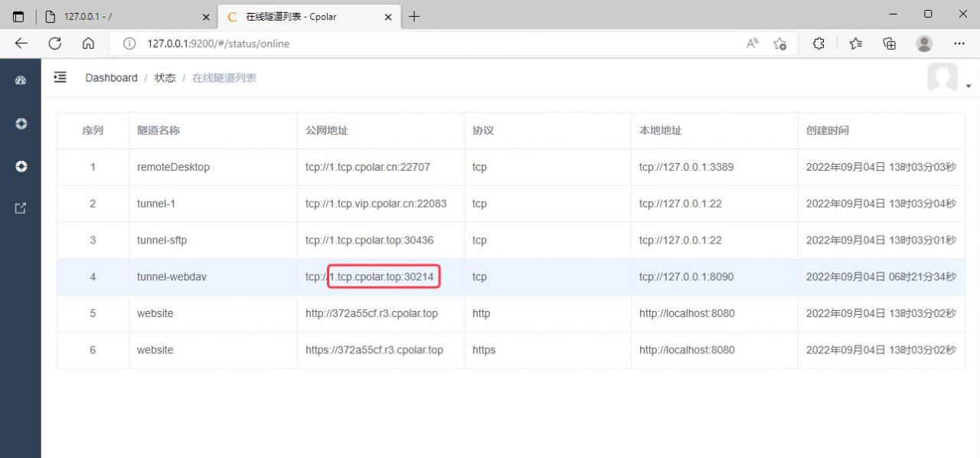Click the 1.tcp.cpolar.top:30214 public address

[x=384, y=276]
